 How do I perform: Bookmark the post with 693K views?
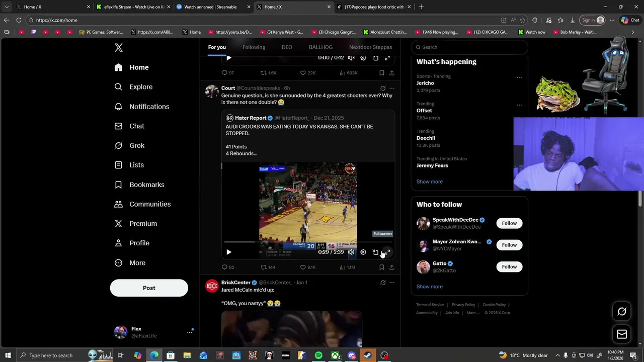click(x=382, y=73)
